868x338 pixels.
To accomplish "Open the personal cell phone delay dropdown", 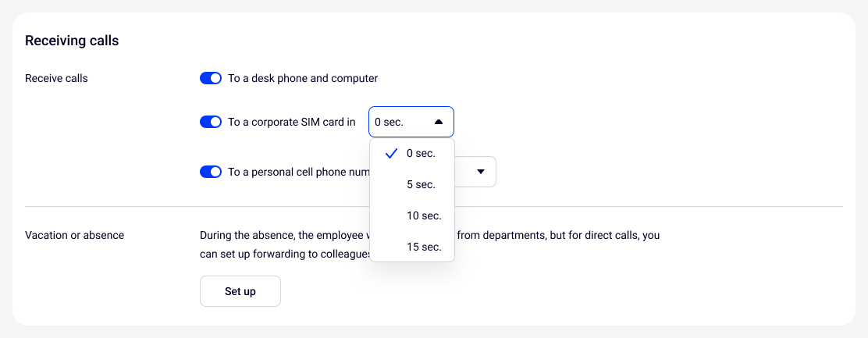I will (475, 172).
